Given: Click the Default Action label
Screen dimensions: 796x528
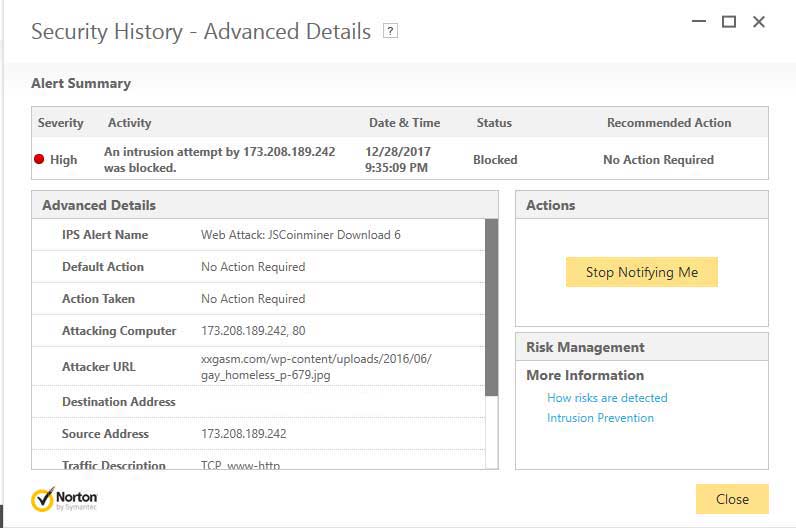Looking at the screenshot, I should click(103, 267).
